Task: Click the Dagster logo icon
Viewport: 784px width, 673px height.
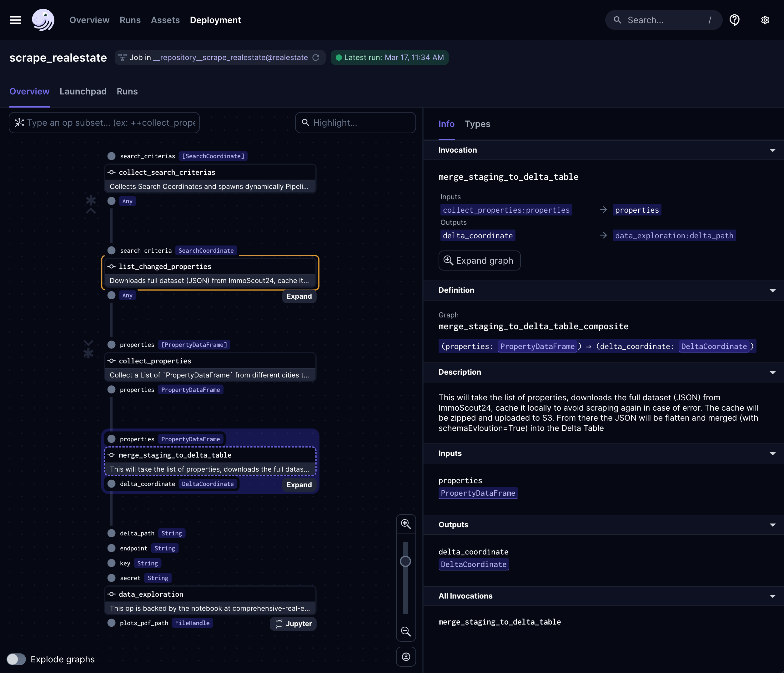Action: pyautogui.click(x=43, y=20)
